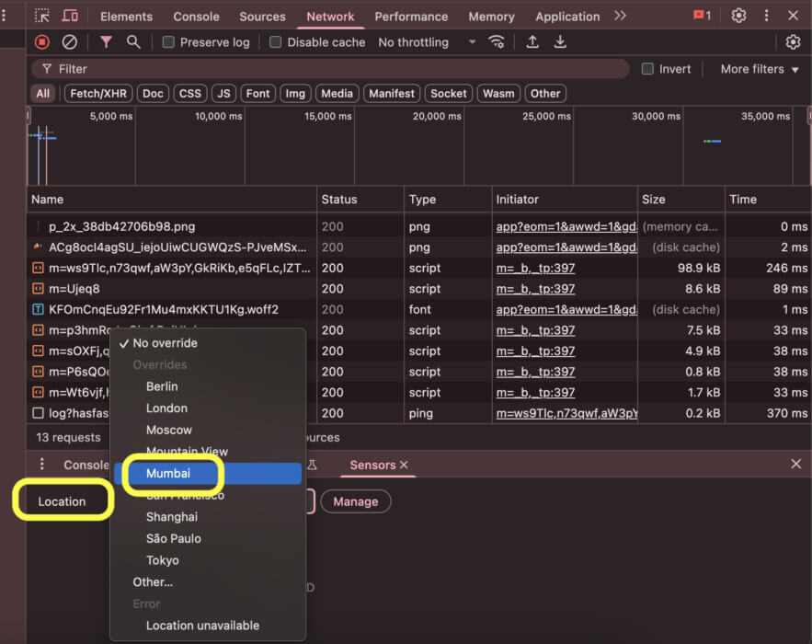Sort requests by Size column
812x644 pixels.
click(x=681, y=200)
